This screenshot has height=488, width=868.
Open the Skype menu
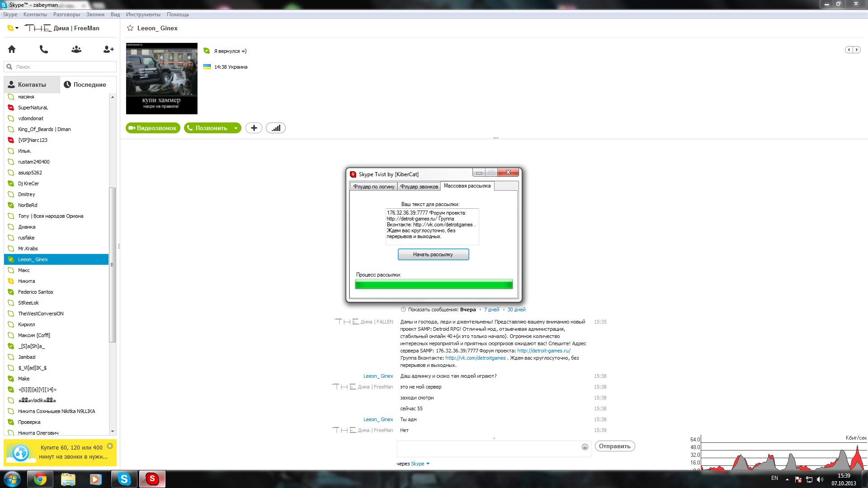[10, 14]
